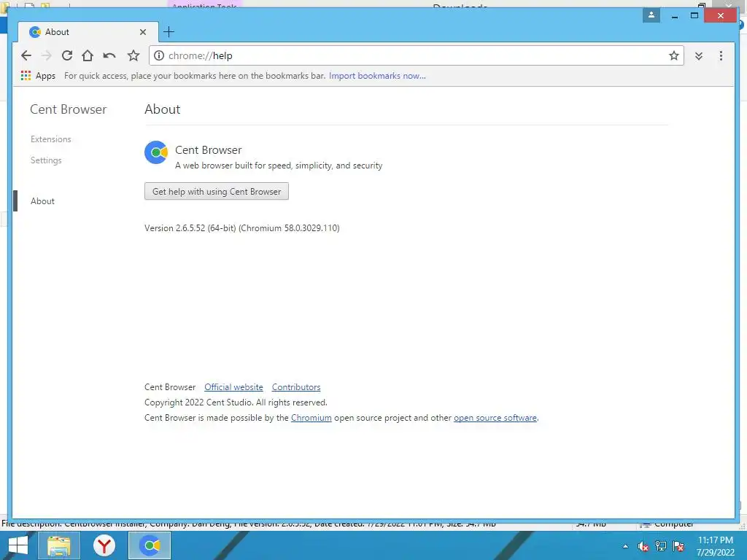This screenshot has width=747, height=560.
Task: Click the muted volume tray icon
Action: [643, 546]
